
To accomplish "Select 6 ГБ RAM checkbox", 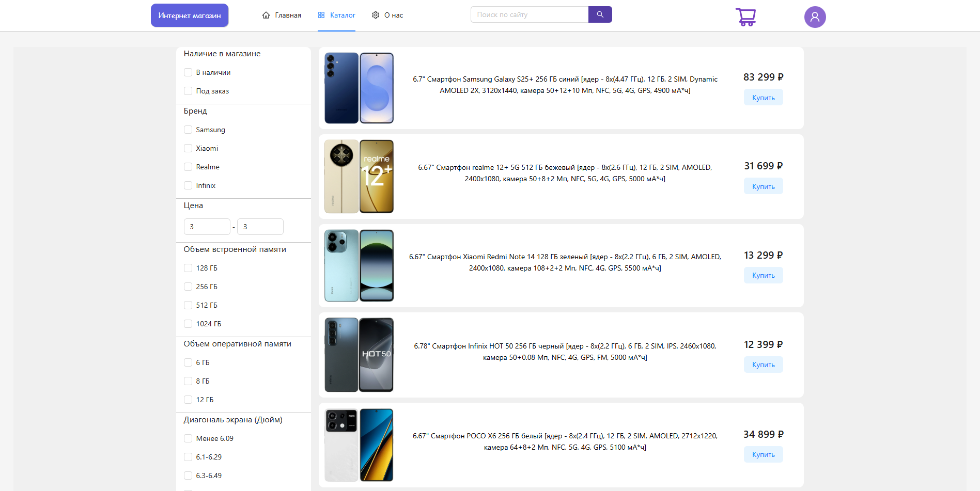I will coord(188,362).
